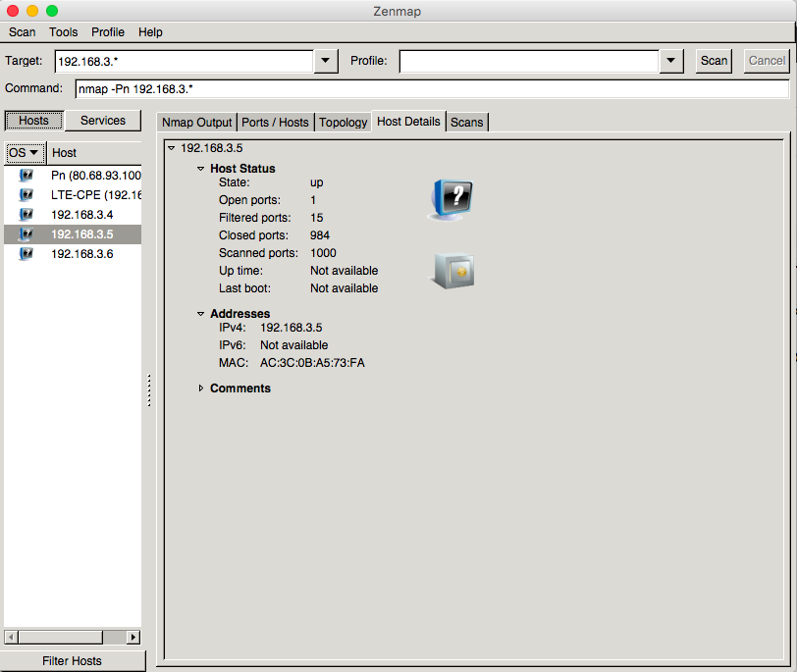
Task: Click the Filtered ports value 15
Action: click(317, 218)
